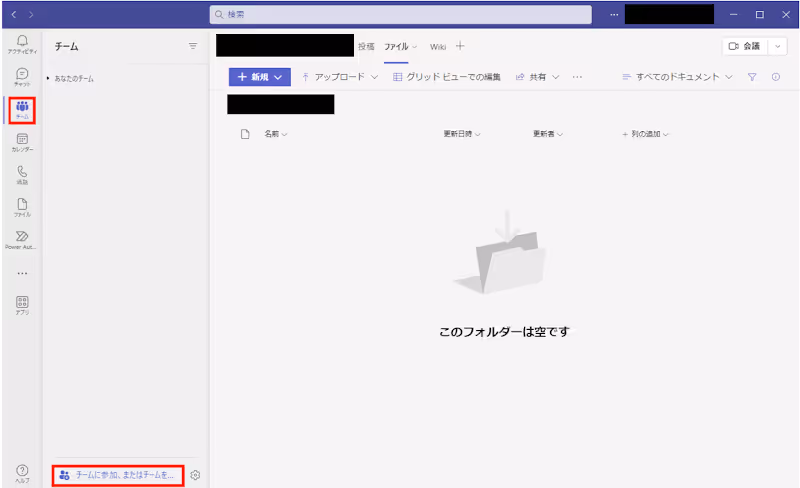The width and height of the screenshot is (800, 488).
Task: Open the すべてのドキュメント view dropdown
Action: coord(677,77)
